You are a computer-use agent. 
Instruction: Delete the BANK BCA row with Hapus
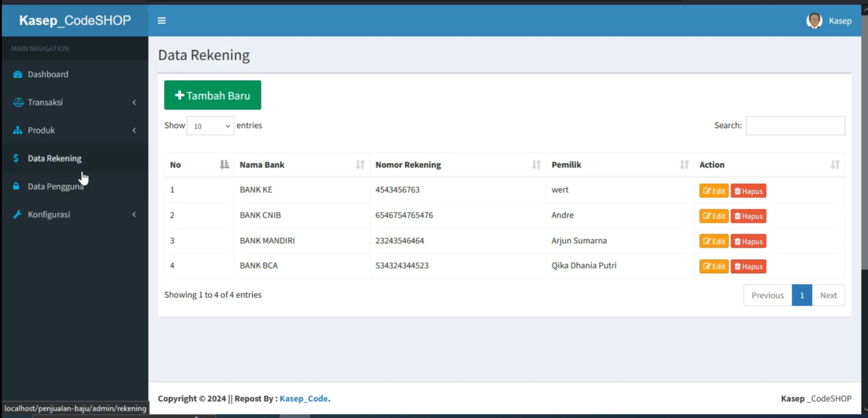(748, 266)
